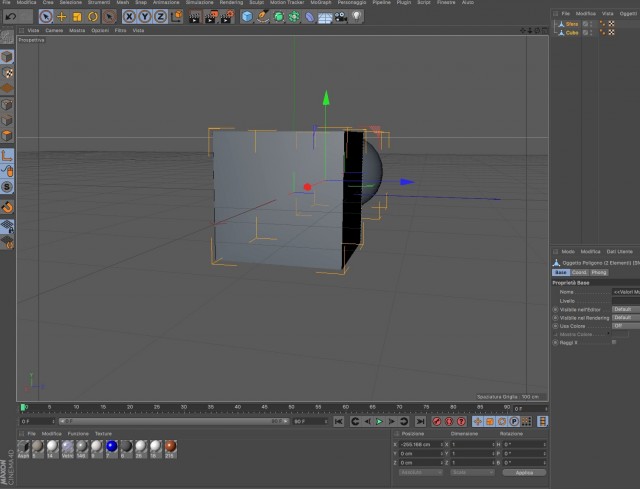The width and height of the screenshot is (640, 489).
Task: Select the Move tool in the top toolbar
Action: pyautogui.click(x=61, y=17)
